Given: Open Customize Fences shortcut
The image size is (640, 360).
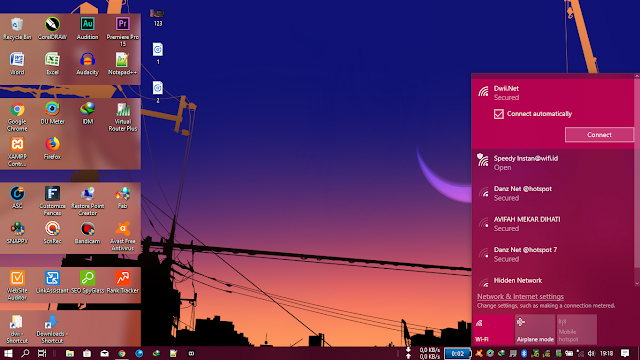Looking at the screenshot, I should pos(52,201).
